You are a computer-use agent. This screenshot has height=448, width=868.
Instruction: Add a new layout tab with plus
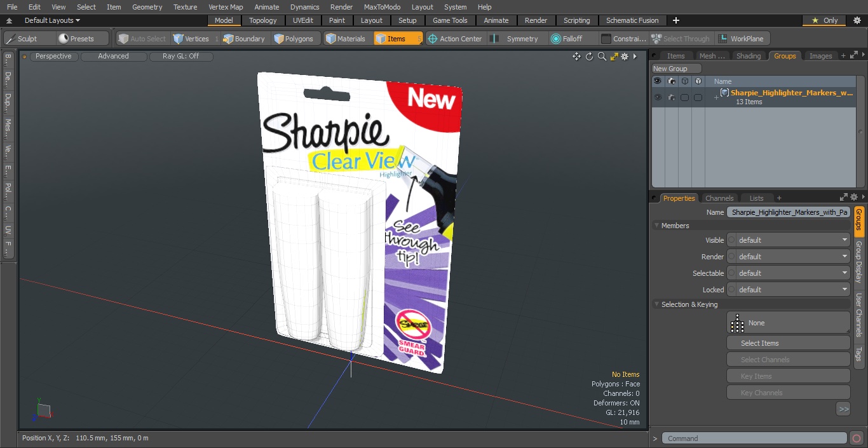[675, 20]
